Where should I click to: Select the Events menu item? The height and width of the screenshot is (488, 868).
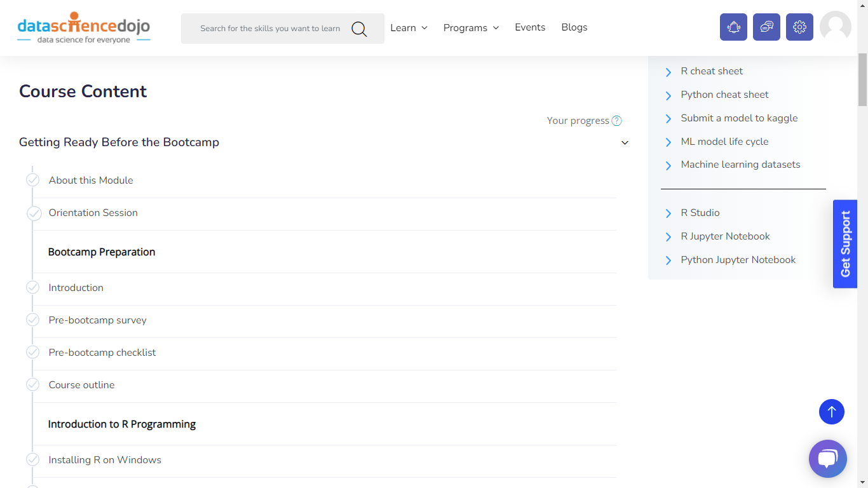[x=530, y=27]
